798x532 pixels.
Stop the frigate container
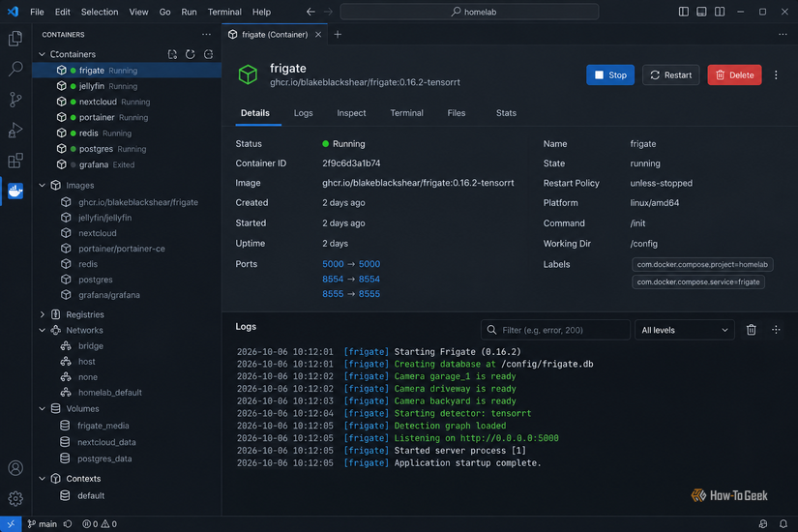point(610,74)
